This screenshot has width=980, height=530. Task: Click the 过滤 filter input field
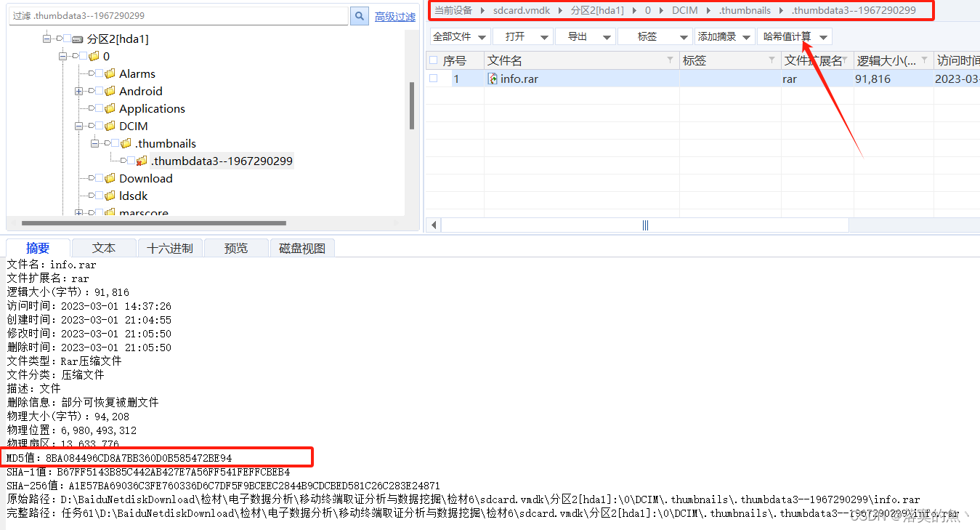tap(179, 15)
